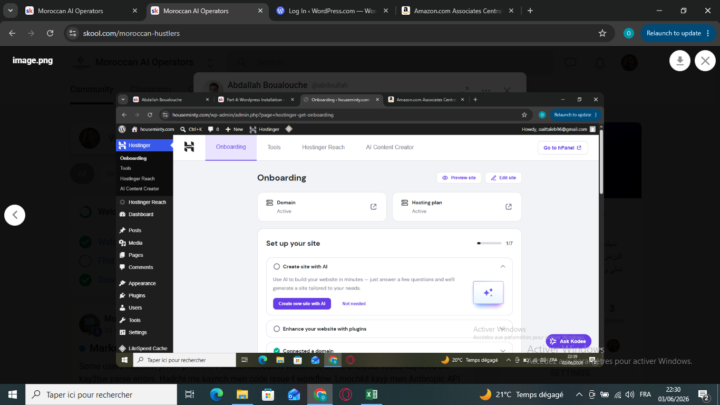
Task: Open the tab search dropdown beside the first tab
Action: pyautogui.click(x=10, y=11)
